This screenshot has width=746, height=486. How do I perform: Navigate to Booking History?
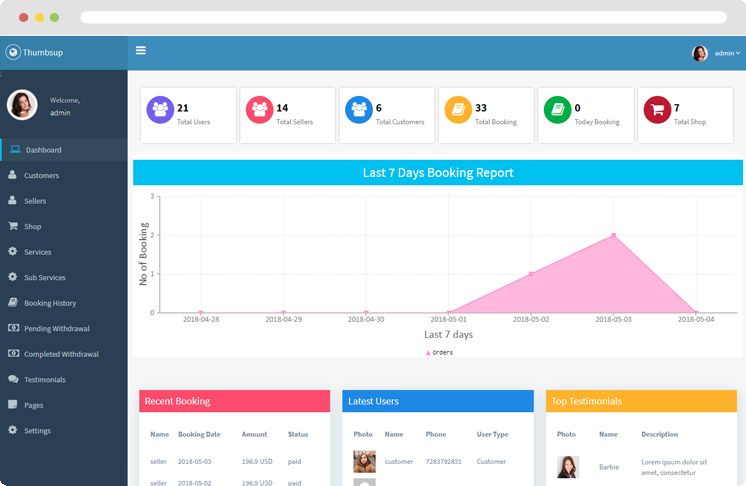50,303
